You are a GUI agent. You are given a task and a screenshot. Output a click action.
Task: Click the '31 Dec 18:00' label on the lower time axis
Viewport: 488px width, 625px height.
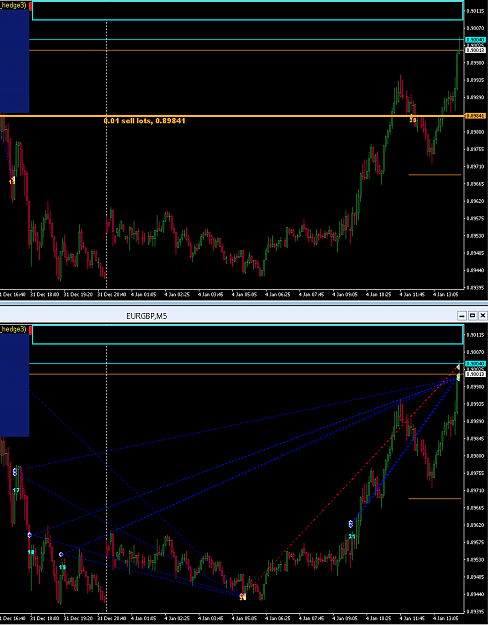(x=45, y=618)
